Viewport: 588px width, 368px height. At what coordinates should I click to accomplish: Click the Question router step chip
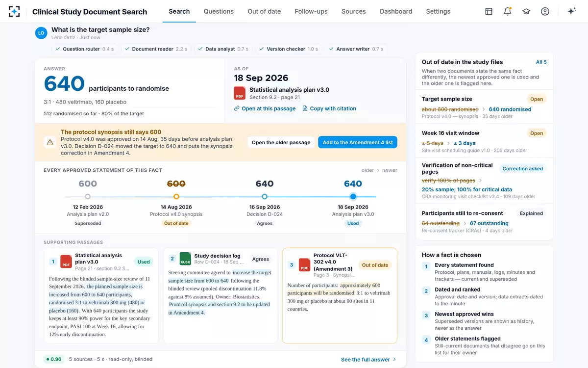(84, 49)
